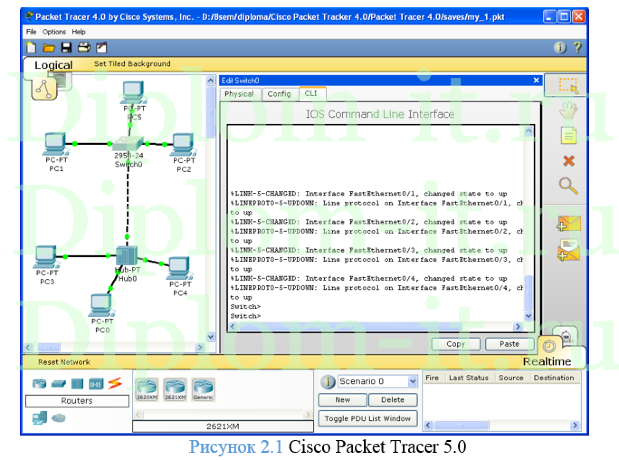The image size is (619, 460).
Task: Pick the magnifier Inspect tool
Action: pos(568,185)
